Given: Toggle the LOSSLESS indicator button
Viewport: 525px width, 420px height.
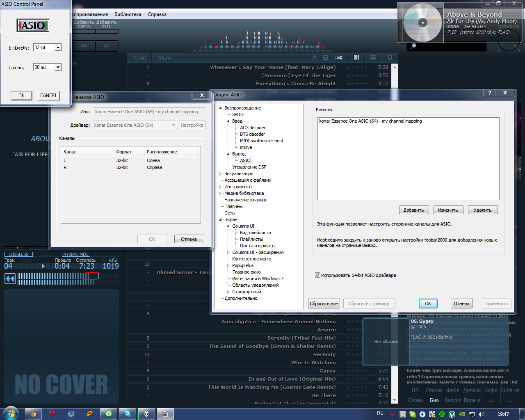Looking at the screenshot, I should tap(19, 254).
